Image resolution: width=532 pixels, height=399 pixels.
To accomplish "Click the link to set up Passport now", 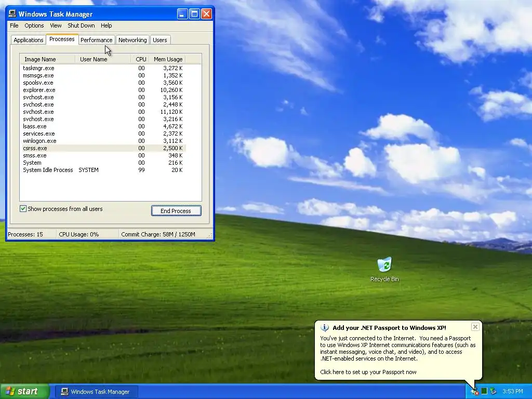I will 368,372.
